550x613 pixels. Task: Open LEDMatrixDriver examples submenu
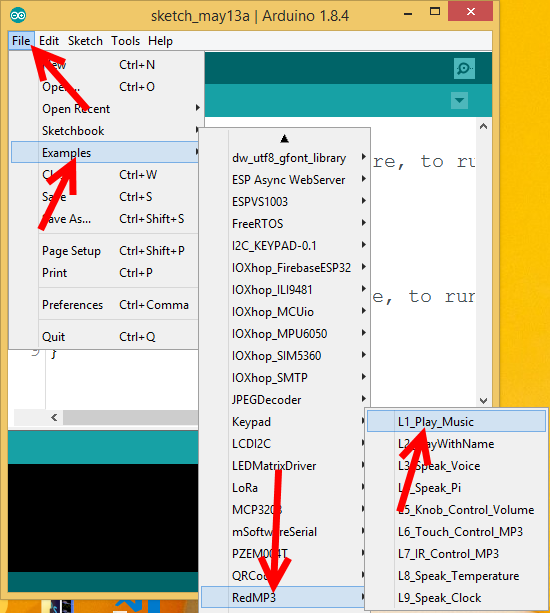coord(283,466)
